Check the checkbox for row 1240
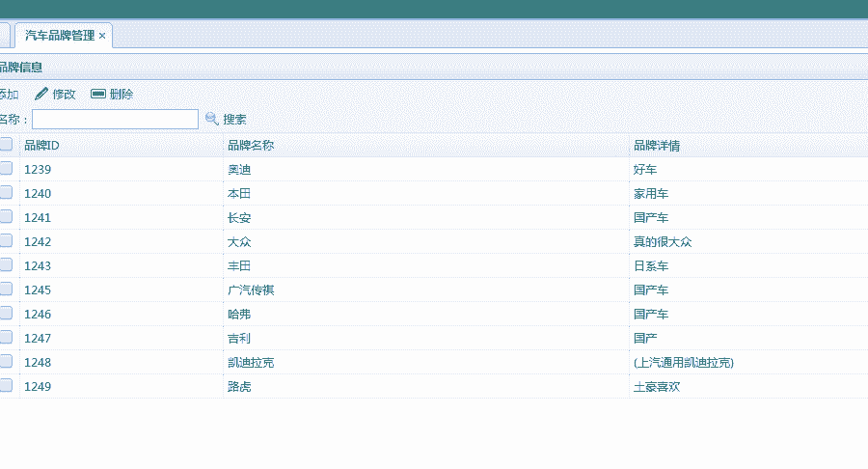 coord(6,193)
